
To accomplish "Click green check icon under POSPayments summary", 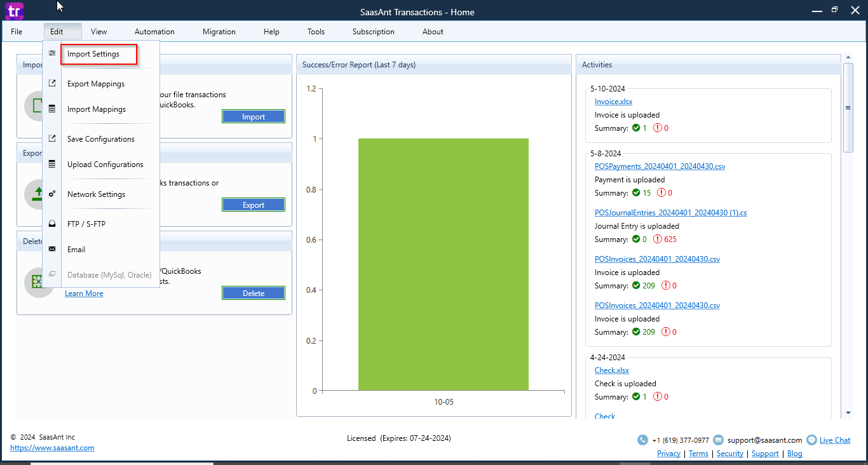I will pyautogui.click(x=635, y=192).
